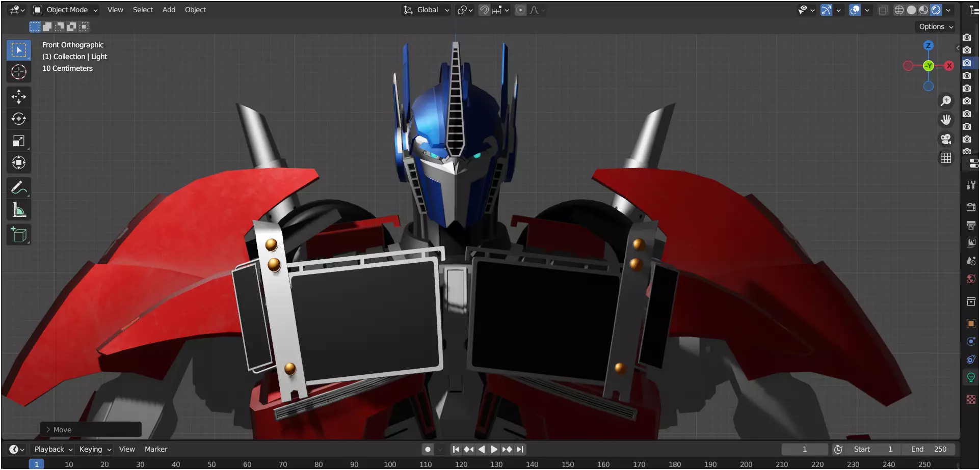The width and height of the screenshot is (980, 470).
Task: Switch to solid viewport shading
Action: click(x=911, y=10)
